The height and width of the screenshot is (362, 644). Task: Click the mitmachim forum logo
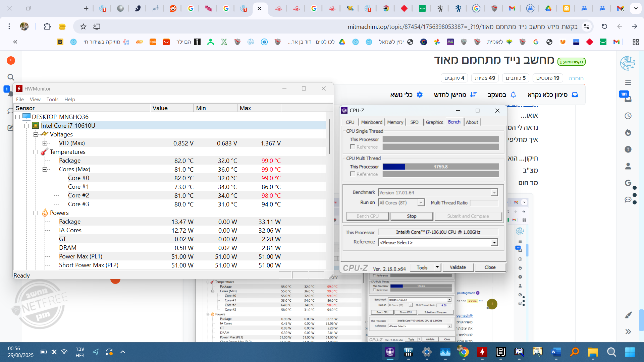point(628,63)
